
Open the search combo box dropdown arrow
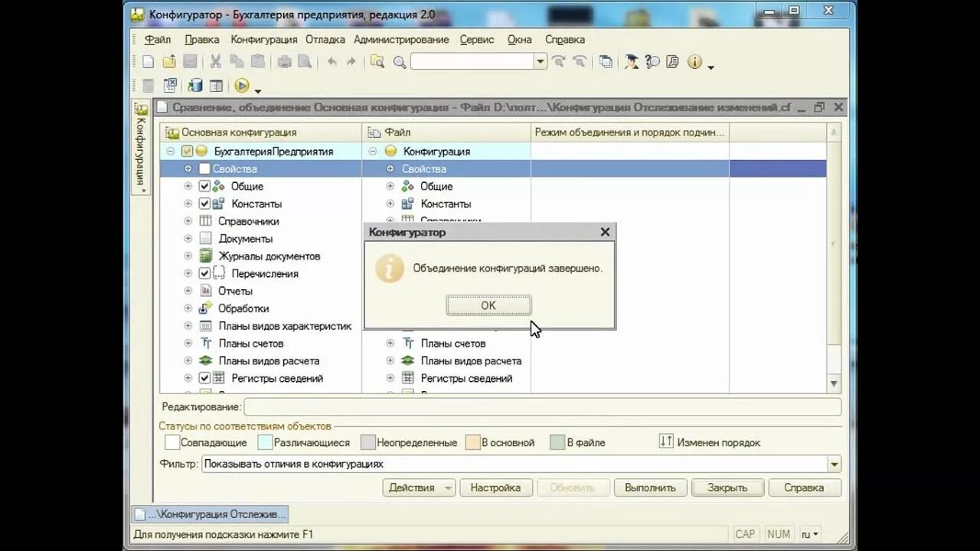(541, 62)
